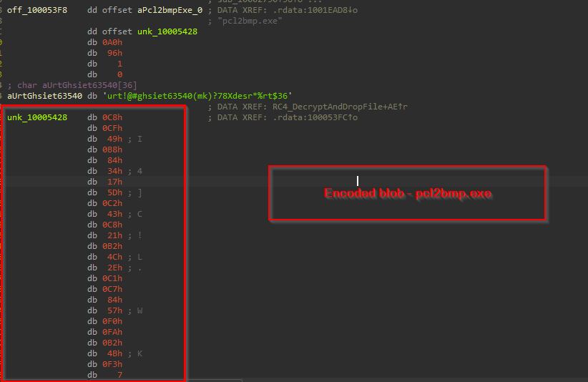Click the 5Dh byte with ] comment
The width and height of the screenshot is (588, 382).
[x=114, y=192]
